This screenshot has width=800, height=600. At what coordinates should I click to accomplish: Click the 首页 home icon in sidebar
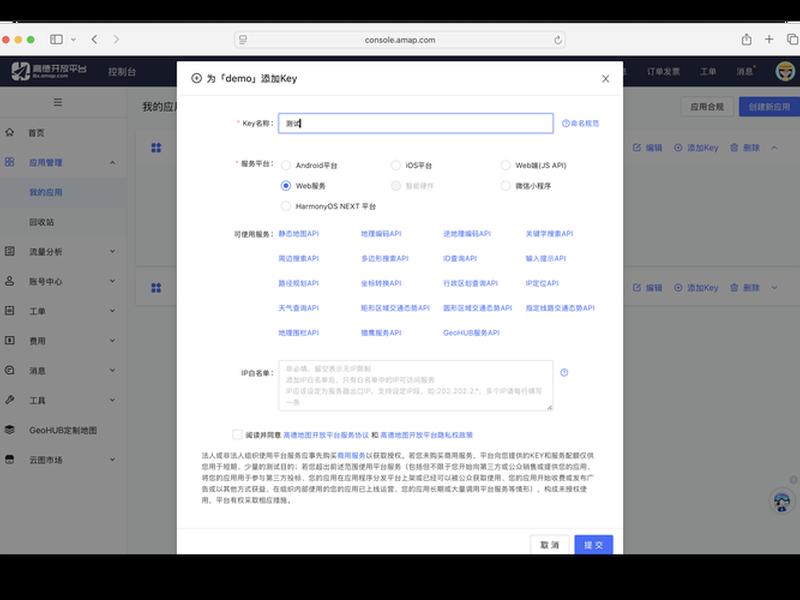(10, 132)
